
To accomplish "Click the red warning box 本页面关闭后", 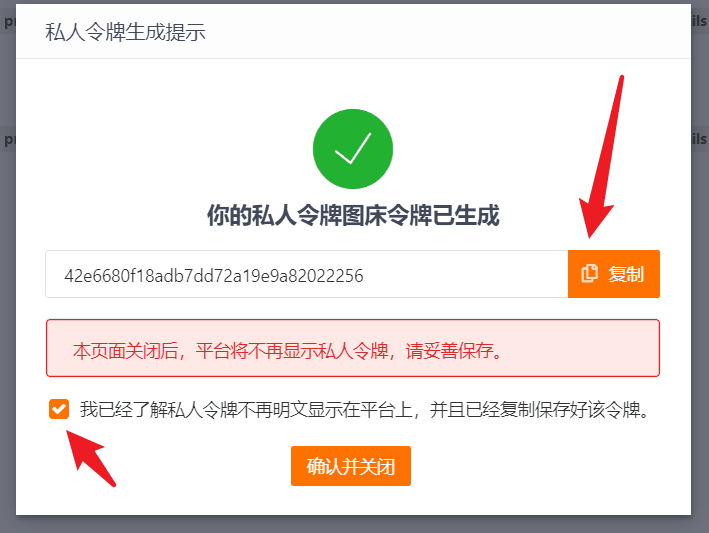I will (x=353, y=348).
